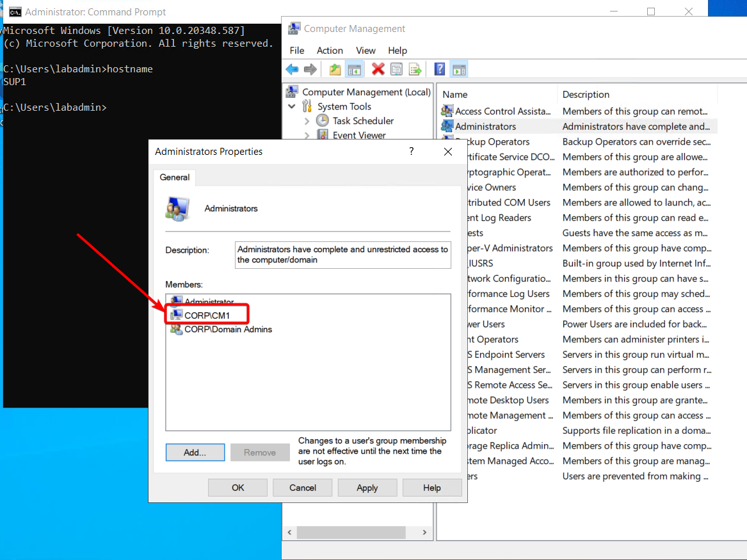Select the Administrators group row
This screenshot has width=747, height=560.
577,126
